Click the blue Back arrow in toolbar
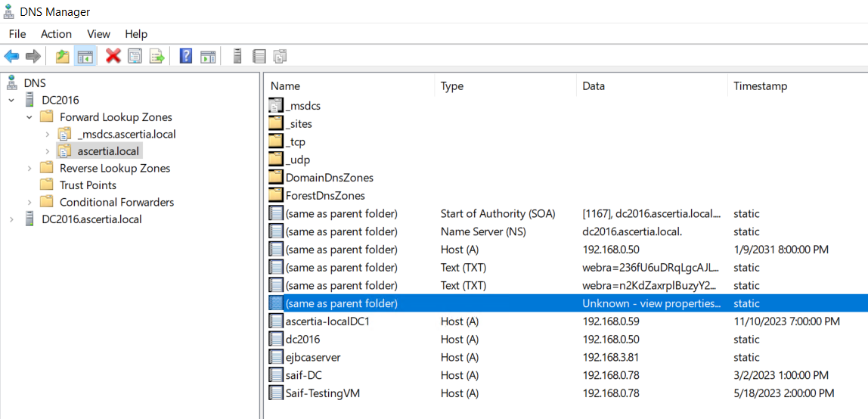Viewport: 868px width, 419px height. point(11,56)
